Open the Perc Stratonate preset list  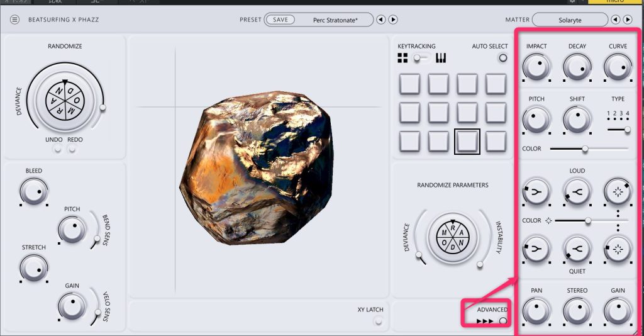(335, 20)
